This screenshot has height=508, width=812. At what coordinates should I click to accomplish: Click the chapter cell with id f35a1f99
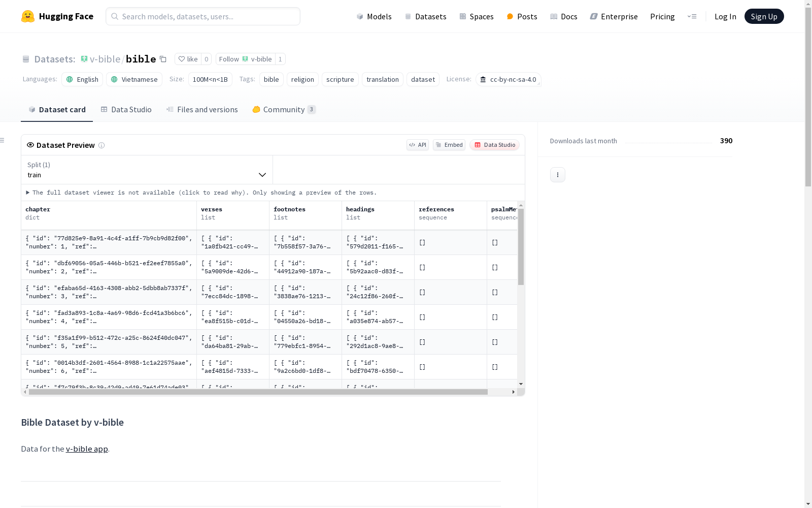click(109, 342)
